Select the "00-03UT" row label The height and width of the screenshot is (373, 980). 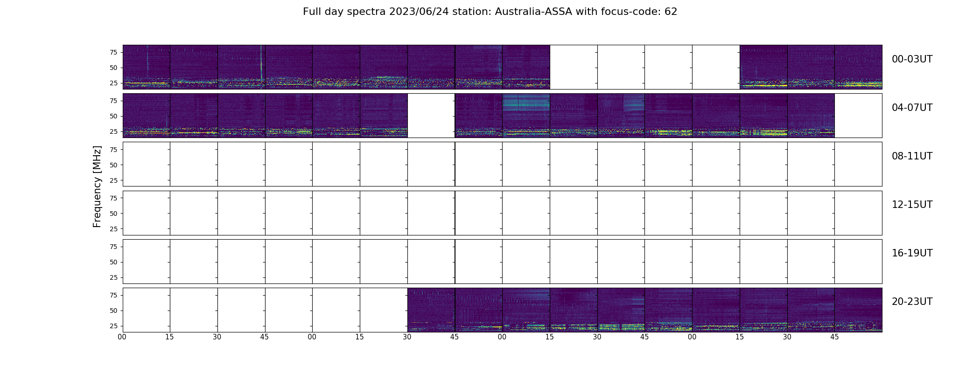click(912, 59)
